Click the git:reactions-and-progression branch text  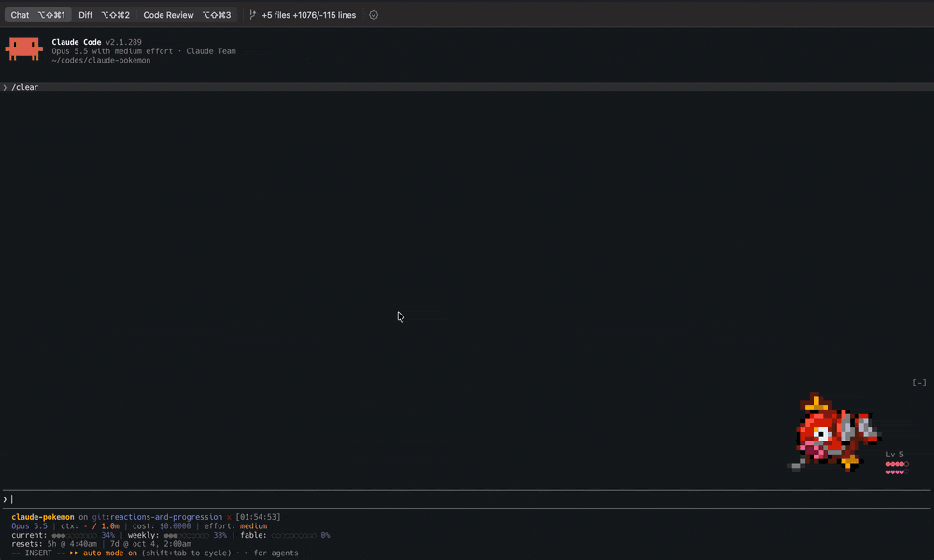point(157,517)
